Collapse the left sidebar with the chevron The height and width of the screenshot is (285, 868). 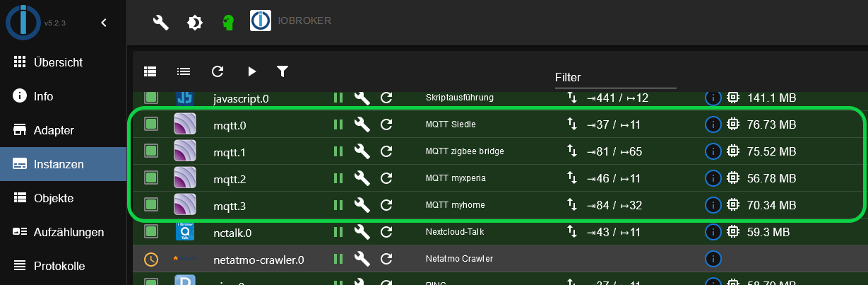pyautogui.click(x=104, y=23)
